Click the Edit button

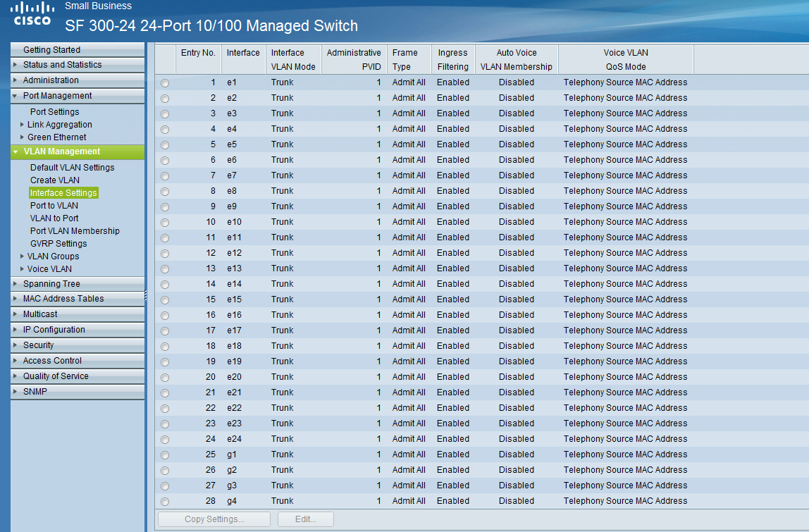[x=305, y=519]
